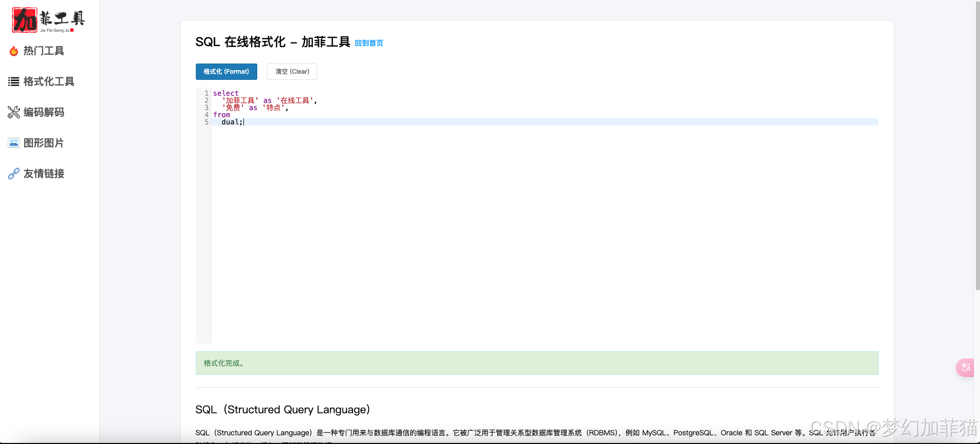Image resolution: width=980 pixels, height=444 pixels.
Task: Click line number 1 in the gutter
Action: tap(207, 93)
